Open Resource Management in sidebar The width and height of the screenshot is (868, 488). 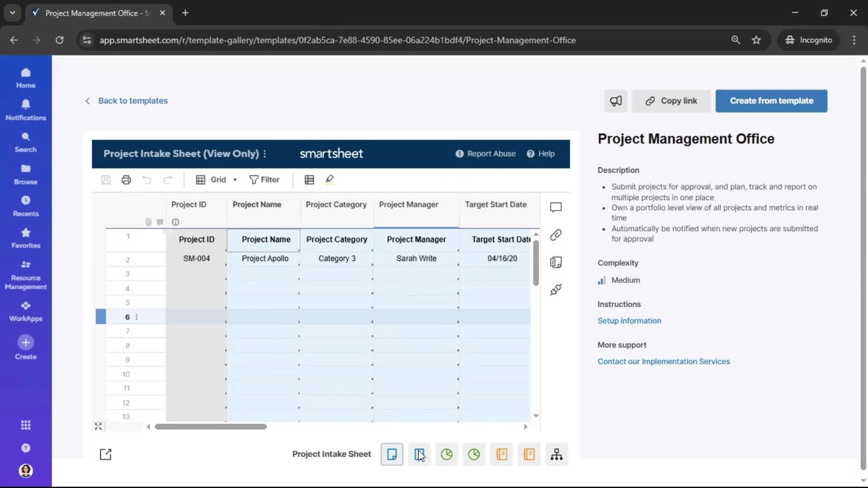[26, 275]
